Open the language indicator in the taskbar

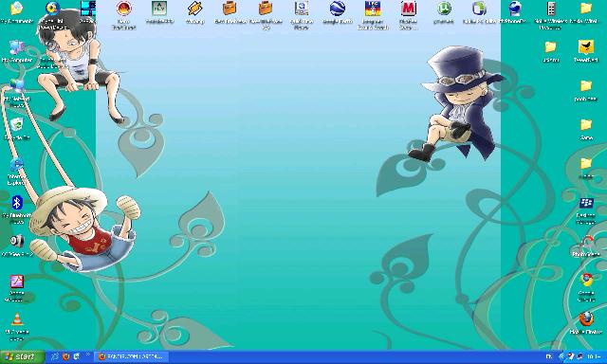click(x=549, y=356)
